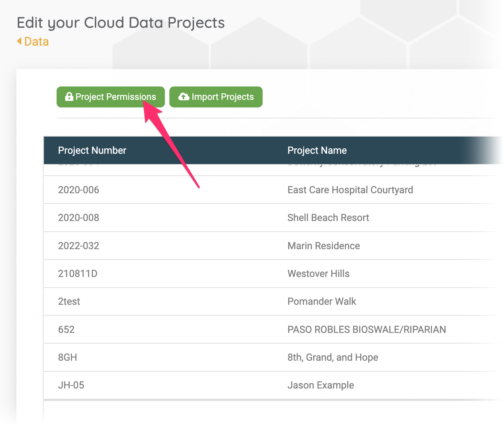Select project number 2020-006
Image resolution: width=504 pixels, height=429 pixels.
click(79, 190)
